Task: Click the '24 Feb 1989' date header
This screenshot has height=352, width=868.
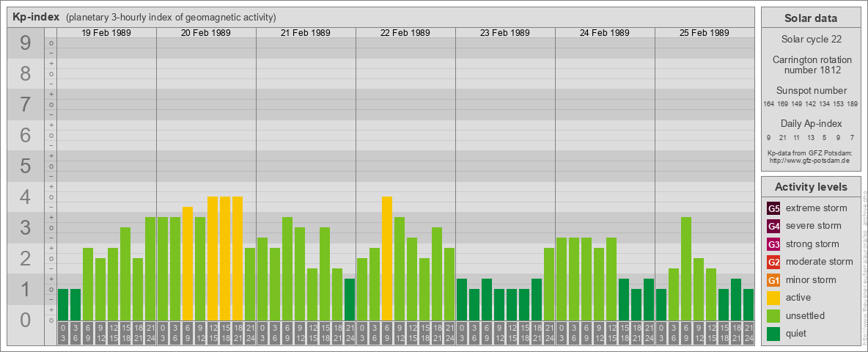Action: [605, 33]
